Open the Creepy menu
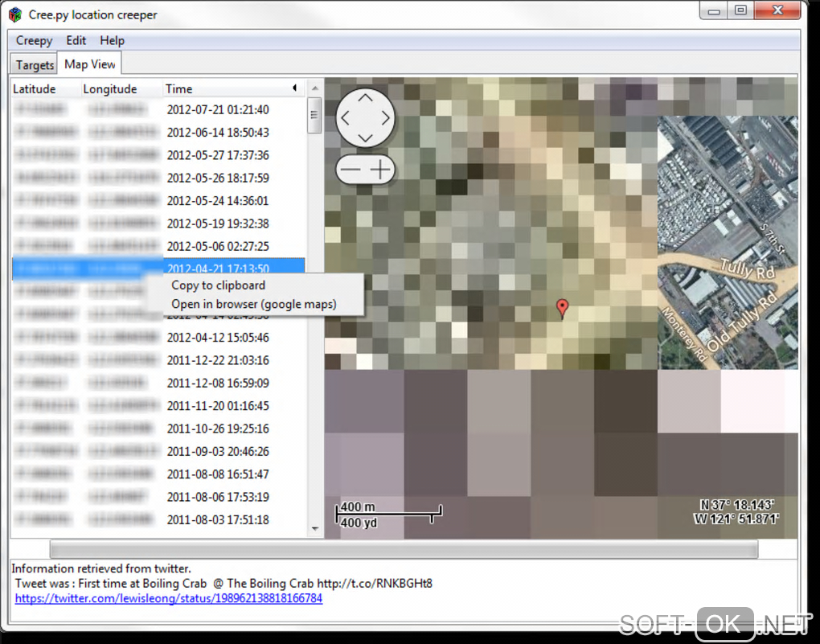The height and width of the screenshot is (644, 820). [x=34, y=40]
